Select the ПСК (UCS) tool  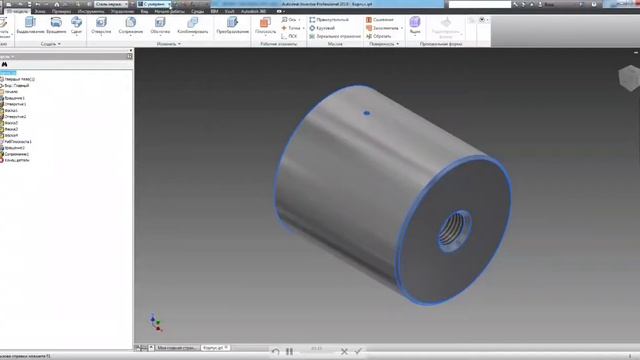pyautogui.click(x=289, y=36)
